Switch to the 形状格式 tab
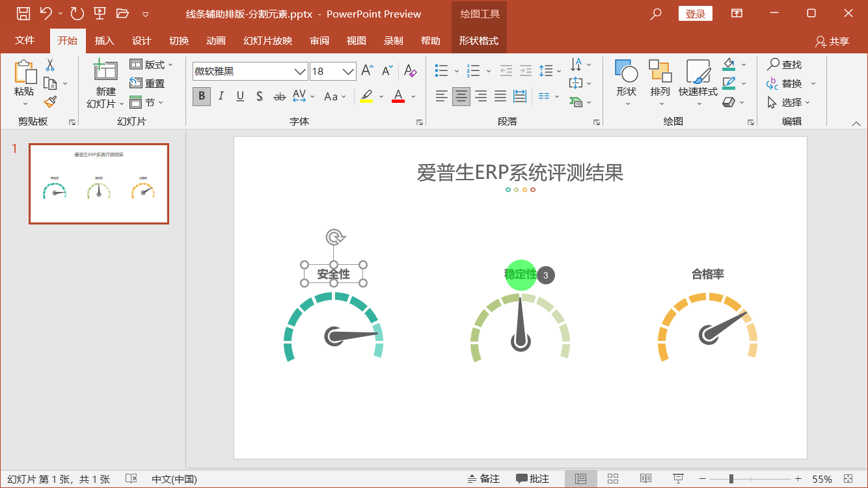 [478, 40]
